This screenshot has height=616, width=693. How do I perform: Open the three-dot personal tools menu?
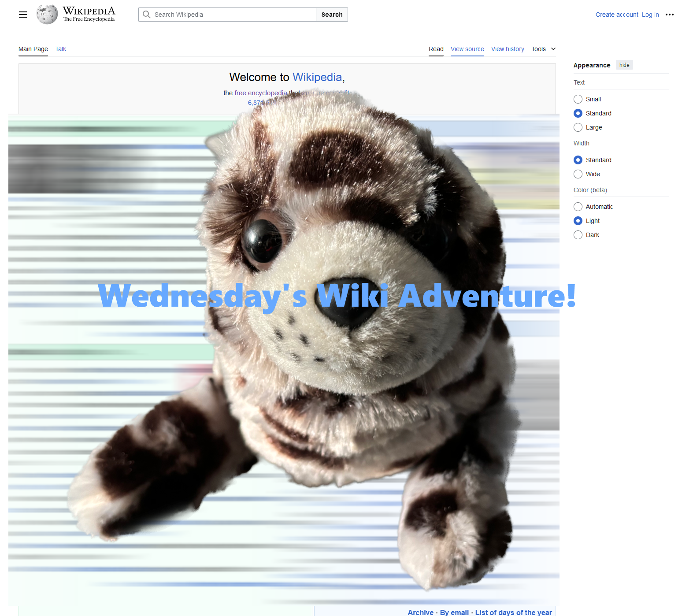click(669, 15)
